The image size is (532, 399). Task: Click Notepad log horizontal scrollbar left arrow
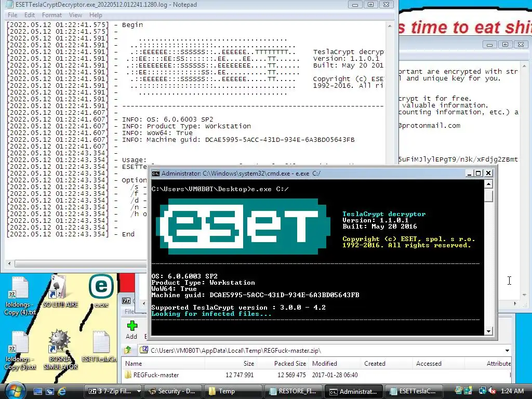coord(9,263)
